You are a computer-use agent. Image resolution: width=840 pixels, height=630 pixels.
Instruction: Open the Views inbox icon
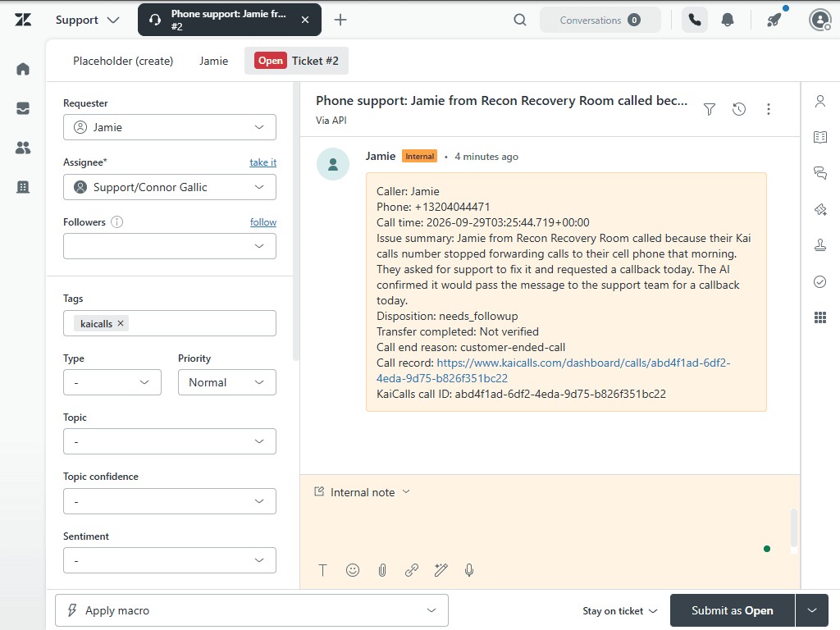tap(23, 108)
